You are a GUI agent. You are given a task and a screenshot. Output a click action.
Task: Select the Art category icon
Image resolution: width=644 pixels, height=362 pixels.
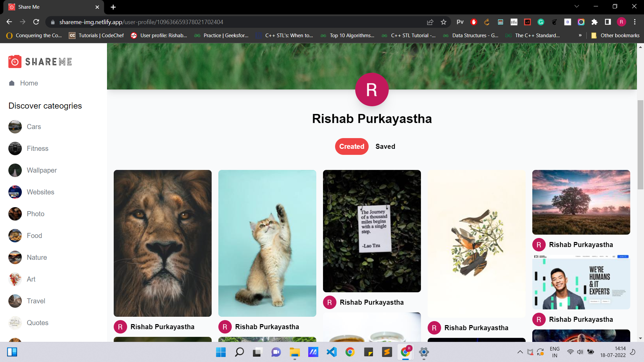point(15,279)
